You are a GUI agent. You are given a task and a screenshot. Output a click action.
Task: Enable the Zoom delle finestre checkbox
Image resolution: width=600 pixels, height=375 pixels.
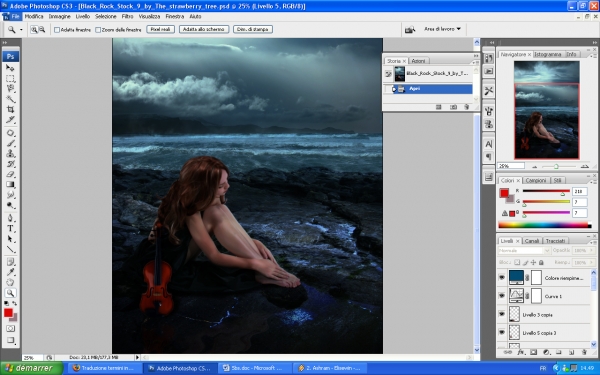pyautogui.click(x=98, y=30)
